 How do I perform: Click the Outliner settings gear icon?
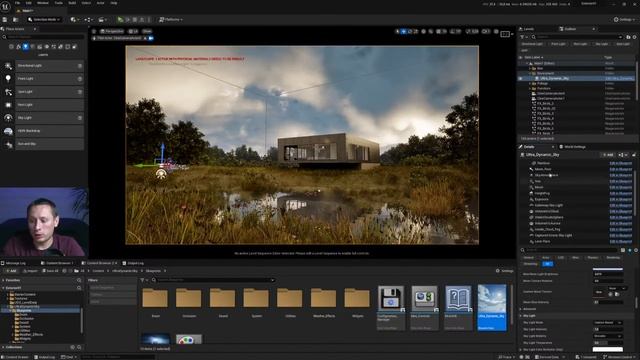click(634, 37)
